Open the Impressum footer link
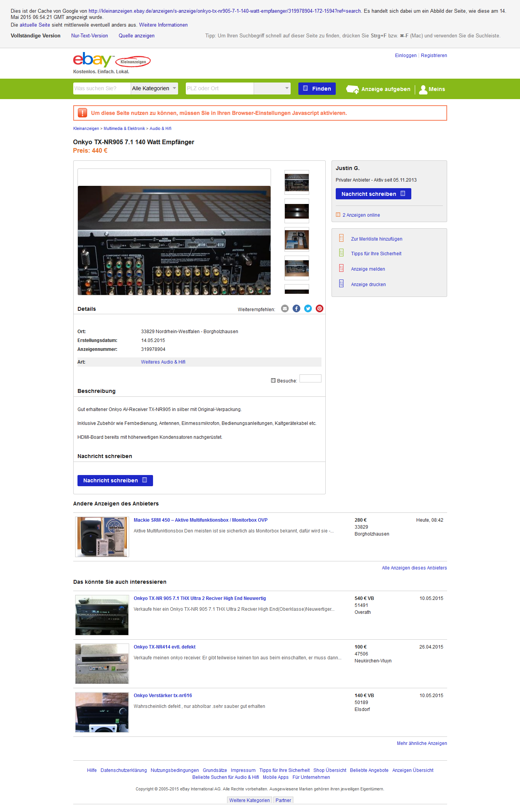The height and width of the screenshot is (812, 520). pos(243,770)
